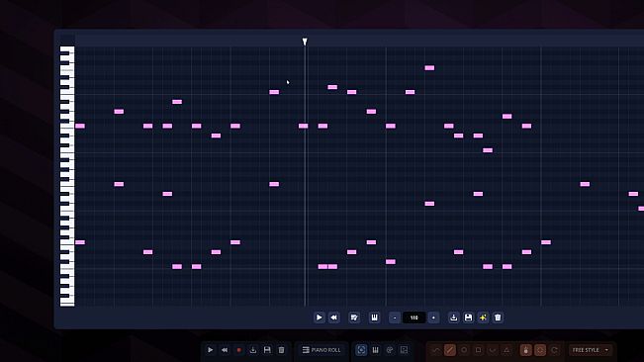Select the circle shape tool

(x=464, y=350)
